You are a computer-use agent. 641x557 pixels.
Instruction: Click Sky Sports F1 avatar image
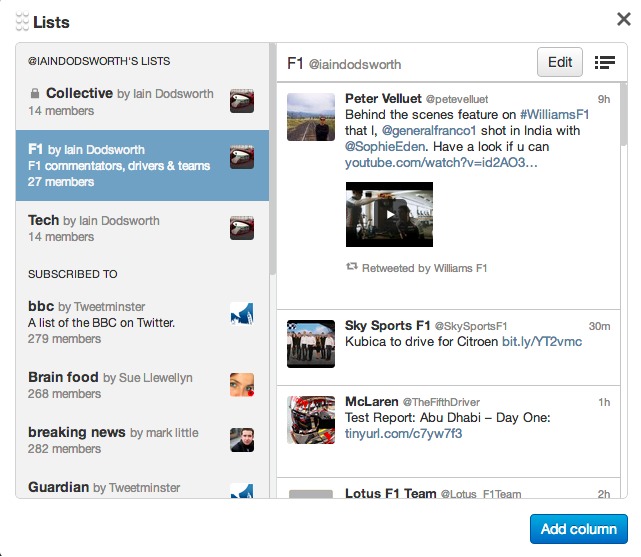tap(311, 343)
